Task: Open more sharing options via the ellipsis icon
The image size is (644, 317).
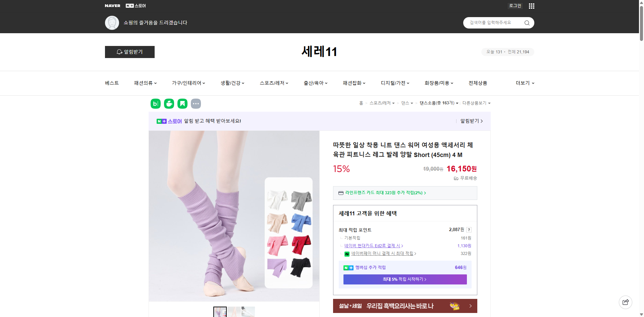Action: tap(196, 104)
